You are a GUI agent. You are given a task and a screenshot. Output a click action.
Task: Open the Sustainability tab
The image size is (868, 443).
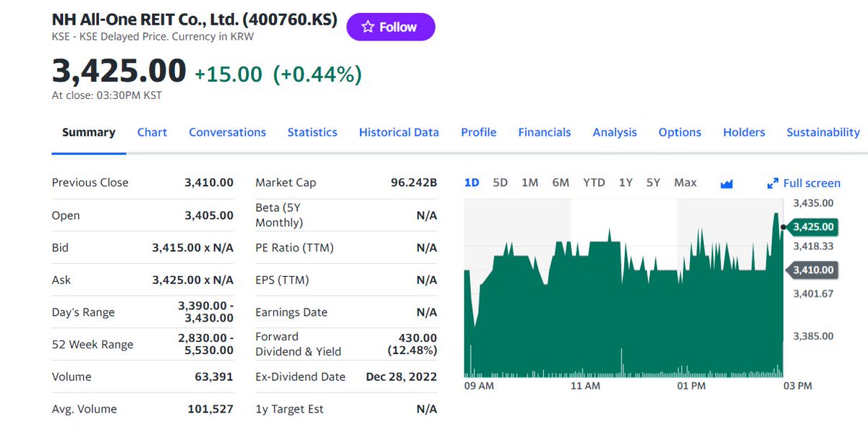[x=823, y=132]
